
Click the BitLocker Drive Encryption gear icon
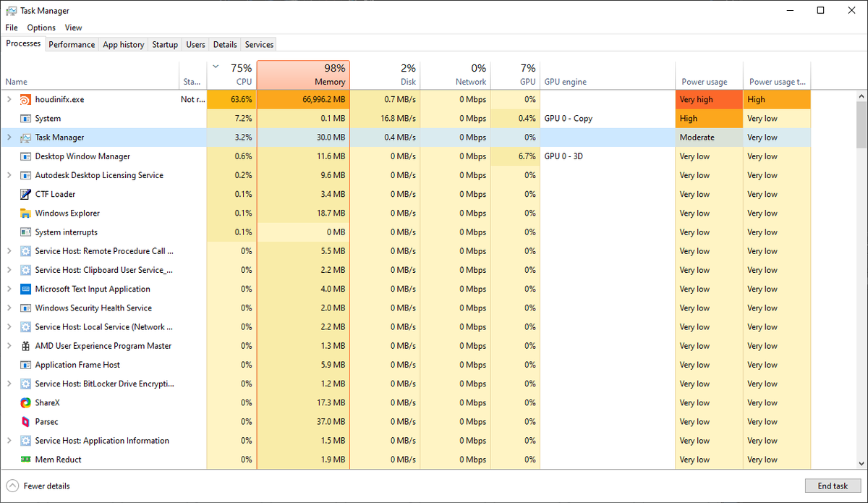(25, 384)
